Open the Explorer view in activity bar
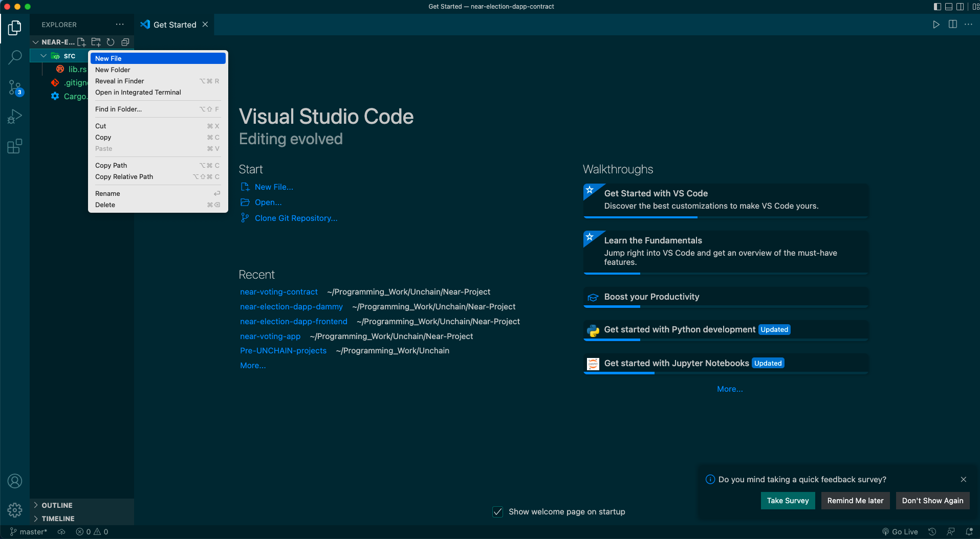Viewport: 980px width, 539px height. (15, 28)
